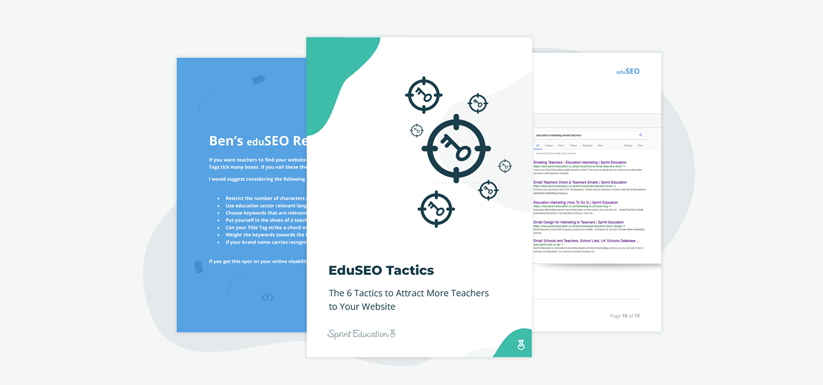Click the search field with education marketing query

[x=590, y=135]
